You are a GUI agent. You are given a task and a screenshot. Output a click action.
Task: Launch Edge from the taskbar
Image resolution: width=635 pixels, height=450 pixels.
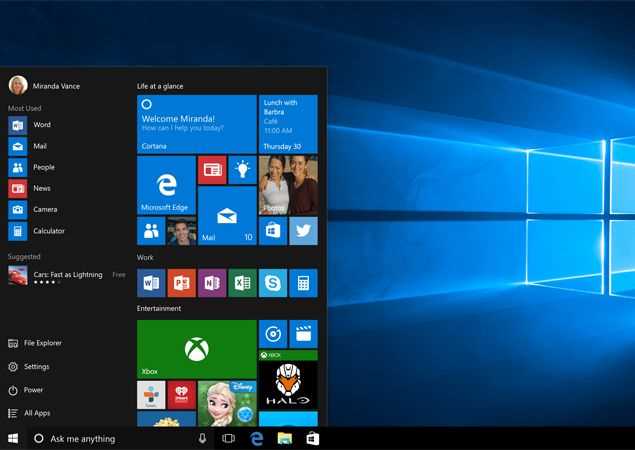257,439
